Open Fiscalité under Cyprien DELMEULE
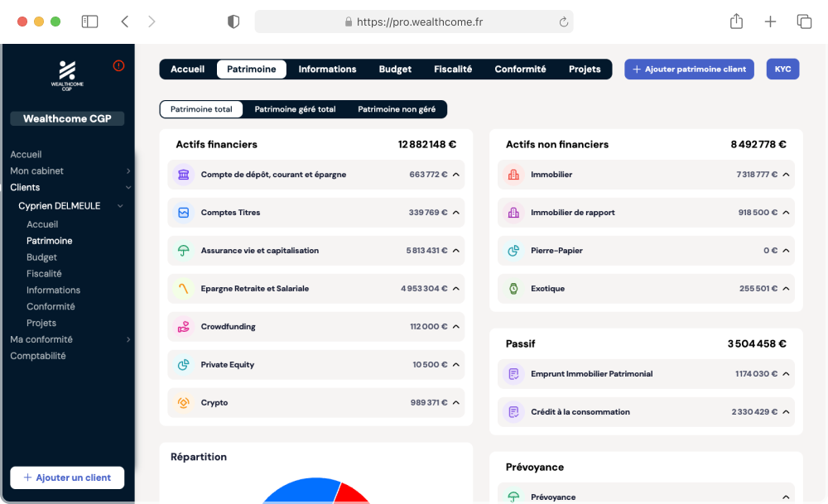 pos(45,273)
